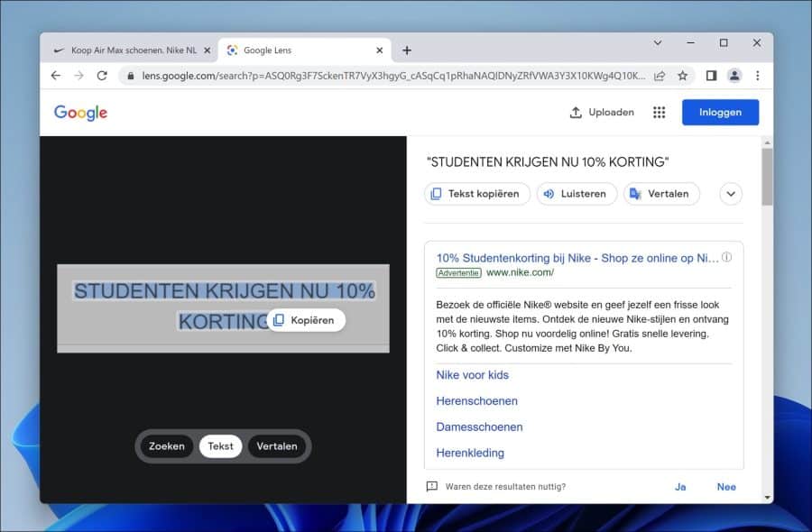Close the Google Lens tab
812x532 pixels.
(380, 50)
